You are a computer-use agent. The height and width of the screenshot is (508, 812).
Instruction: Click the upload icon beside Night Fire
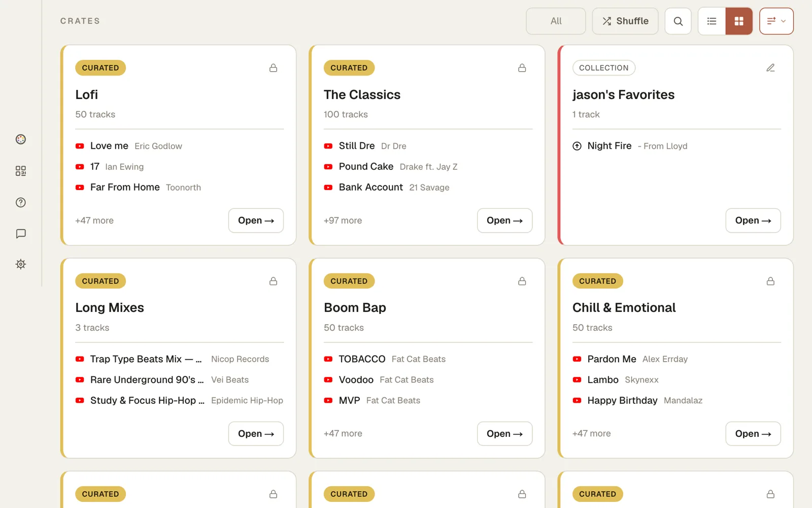tap(577, 146)
